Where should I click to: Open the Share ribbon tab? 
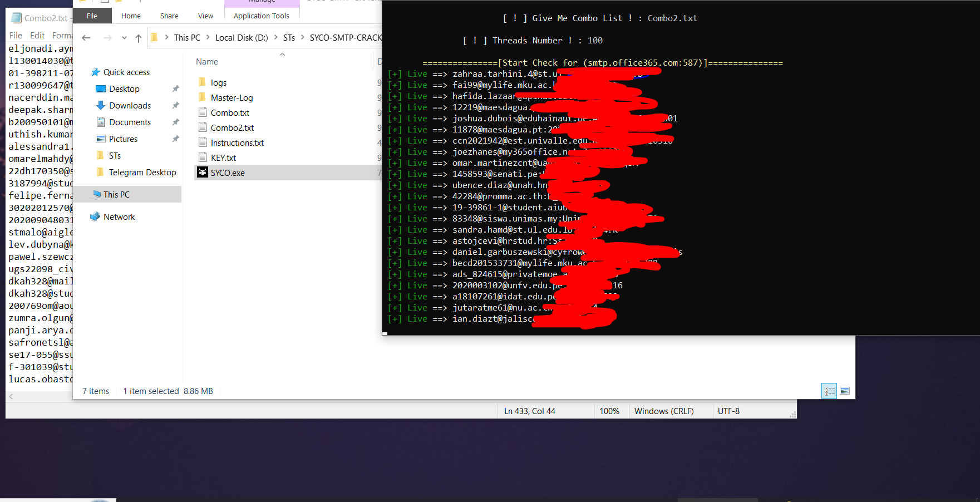pyautogui.click(x=169, y=16)
